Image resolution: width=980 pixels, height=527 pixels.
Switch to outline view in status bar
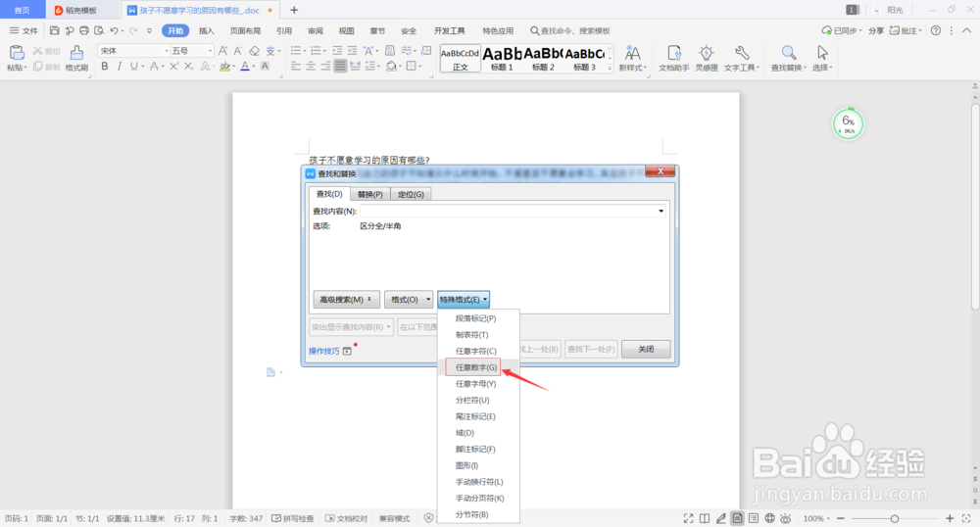coord(754,518)
